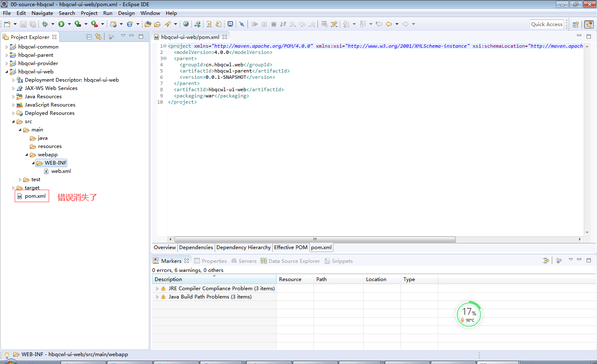Select the Deployed Resources node

coord(49,113)
